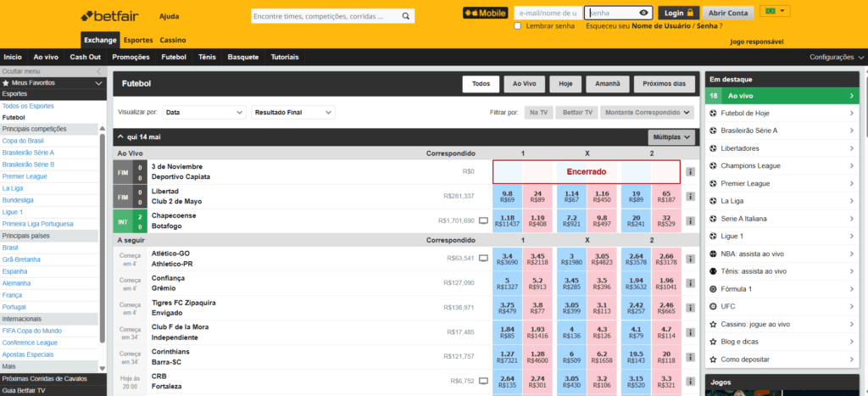The image size is (868, 396).
Task: Click info icon for Atlético-GO match
Action: click(x=690, y=259)
